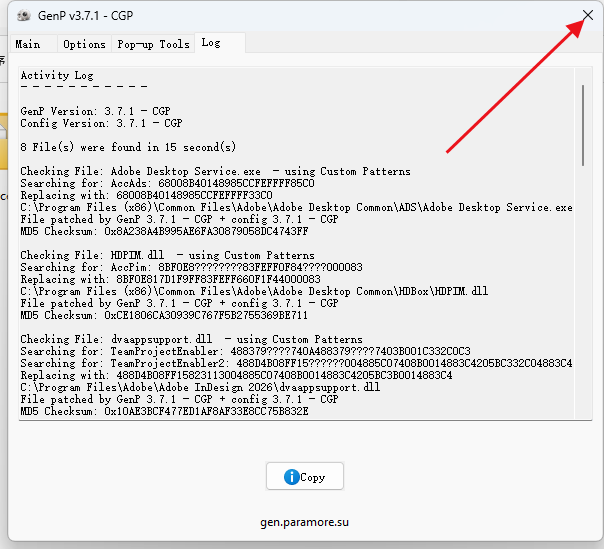The width and height of the screenshot is (604, 549).
Task: Click the Copy button
Action: click(305, 477)
